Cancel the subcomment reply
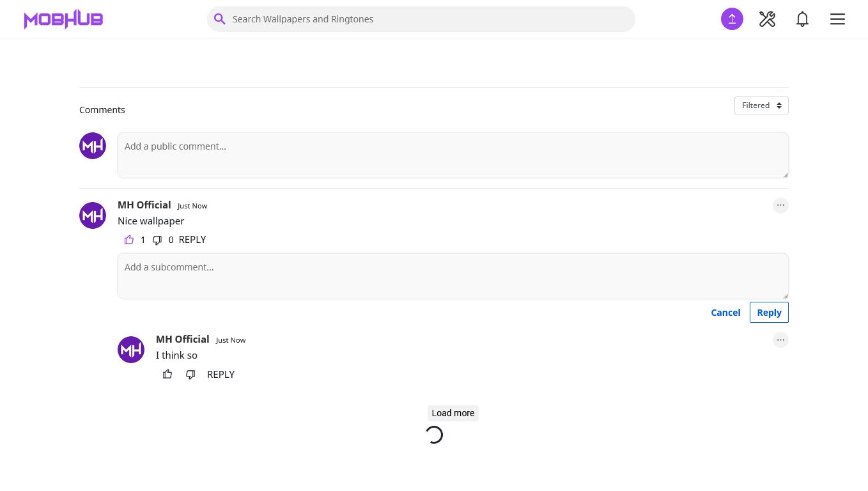The height and width of the screenshot is (491, 868). (725, 313)
